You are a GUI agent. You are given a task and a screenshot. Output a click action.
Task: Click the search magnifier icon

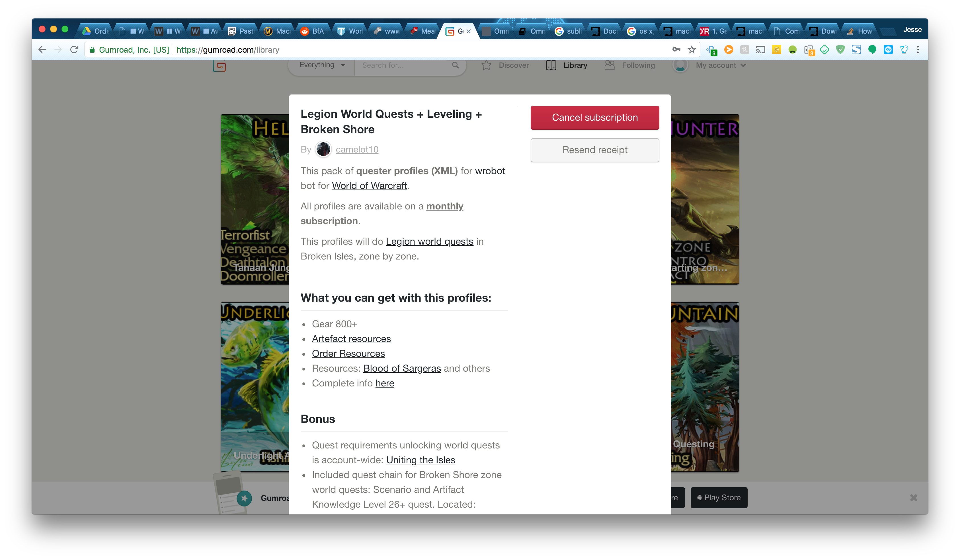pos(455,65)
